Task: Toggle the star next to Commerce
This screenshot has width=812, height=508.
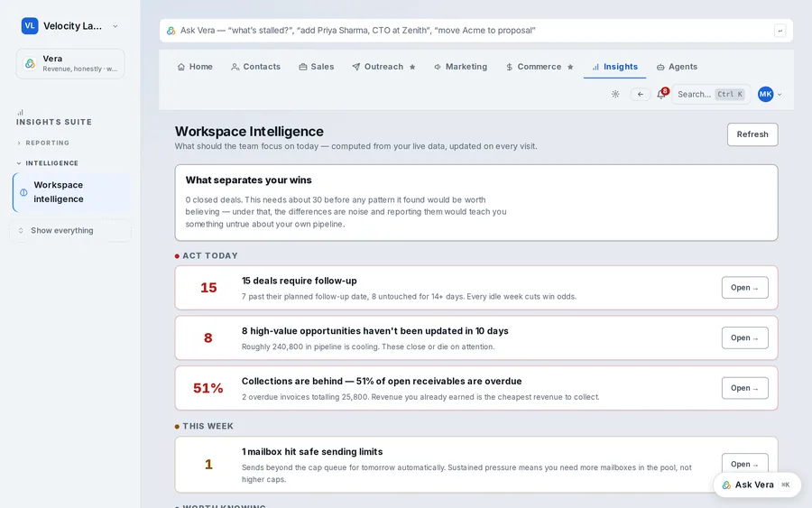Action: pyautogui.click(x=570, y=67)
